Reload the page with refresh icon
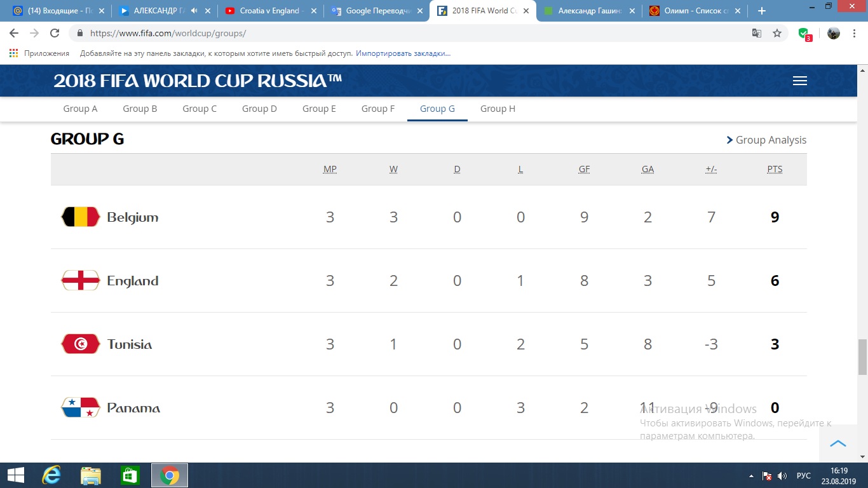 (55, 33)
